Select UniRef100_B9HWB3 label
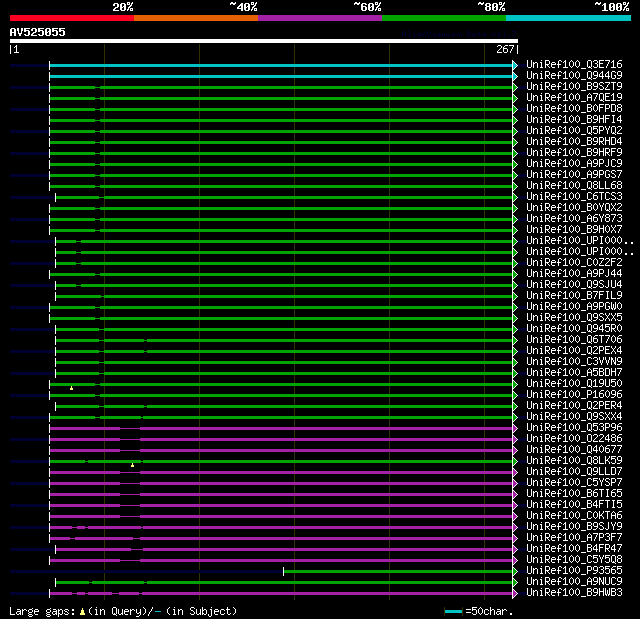640x619 pixels. point(574,593)
